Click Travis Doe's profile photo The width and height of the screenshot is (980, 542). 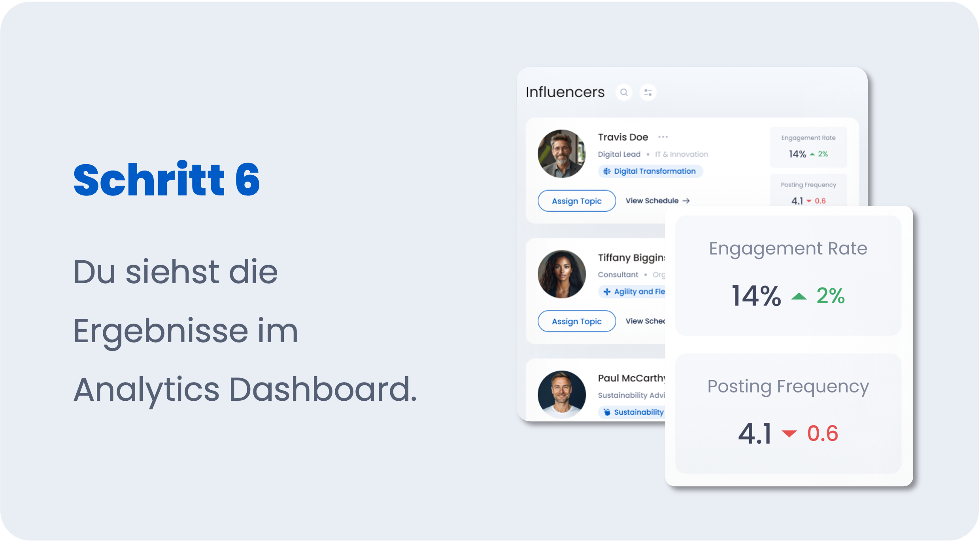(561, 154)
